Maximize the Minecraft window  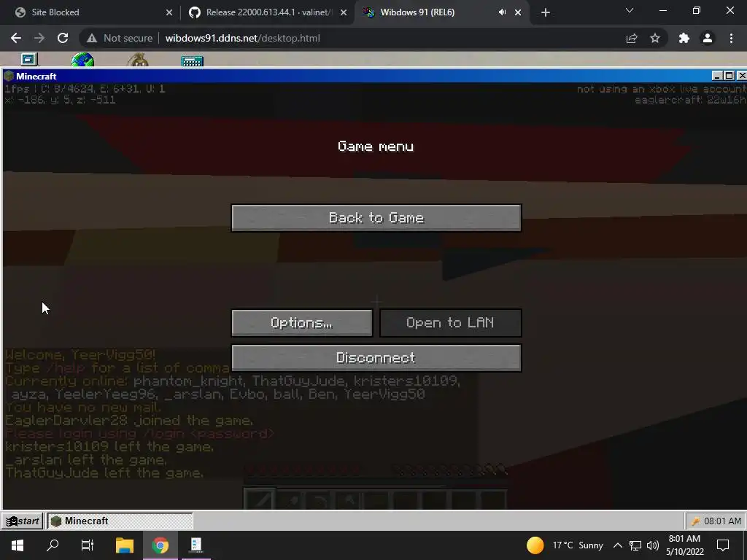pos(729,76)
